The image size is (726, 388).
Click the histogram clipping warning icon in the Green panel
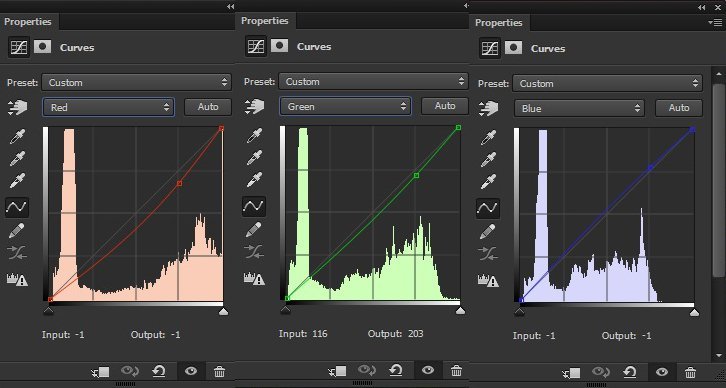254,278
